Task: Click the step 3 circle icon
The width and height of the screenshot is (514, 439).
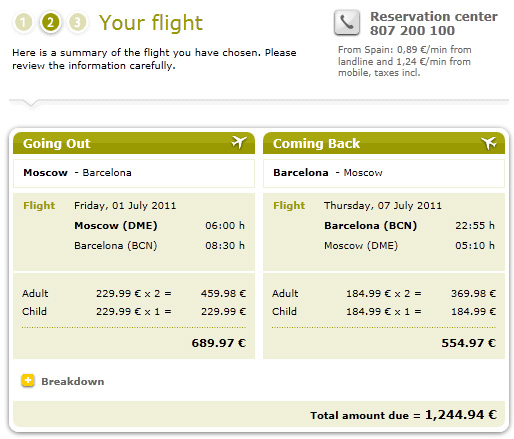Action: (77, 23)
